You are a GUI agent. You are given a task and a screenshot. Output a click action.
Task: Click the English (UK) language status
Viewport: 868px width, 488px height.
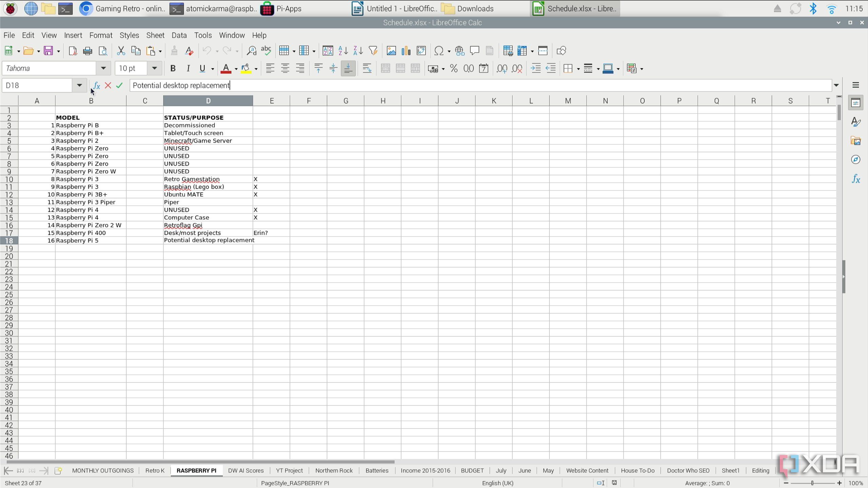498,483
